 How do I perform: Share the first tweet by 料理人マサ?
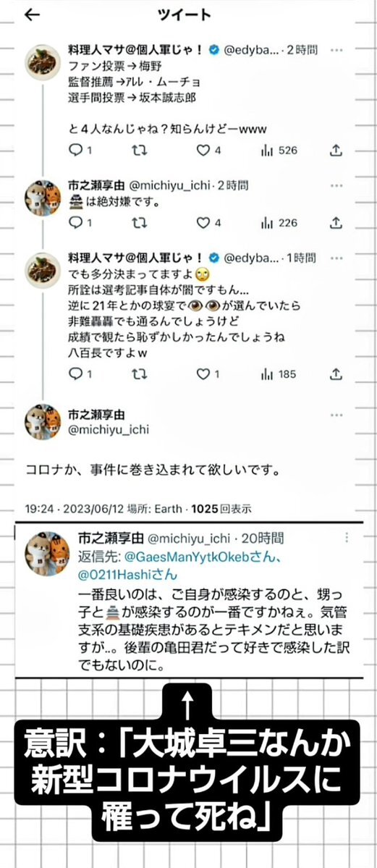coord(336,150)
